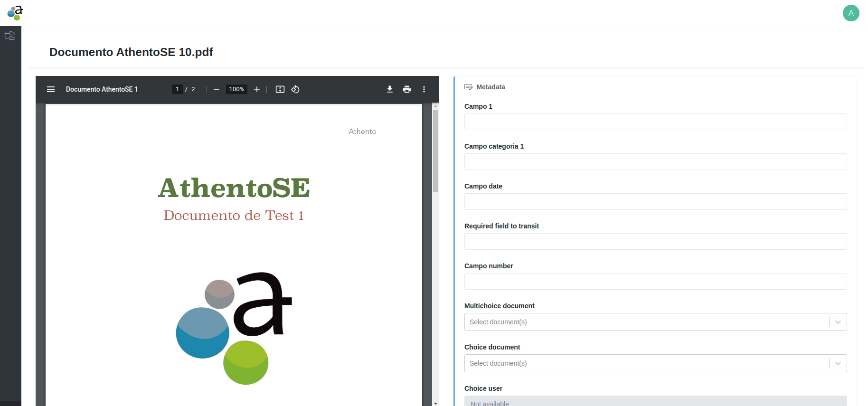Select the Required field to transit input
868x406 pixels.
655,242
